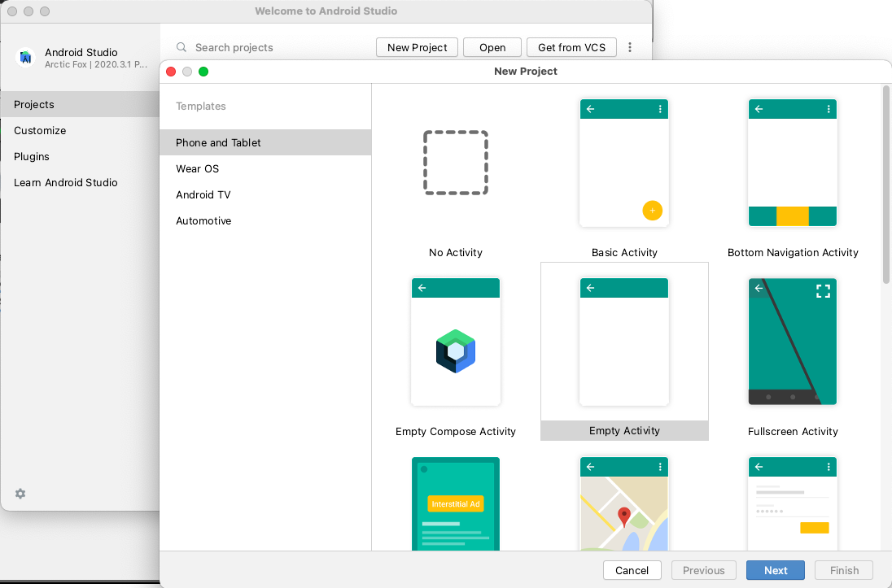
Task: Open the three-dot options menu in welcome window
Action: pos(630,47)
